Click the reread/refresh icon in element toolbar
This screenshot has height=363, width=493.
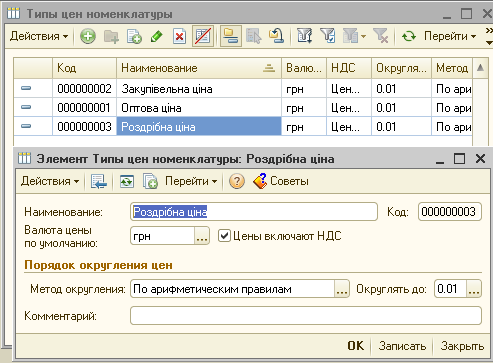tap(127, 181)
